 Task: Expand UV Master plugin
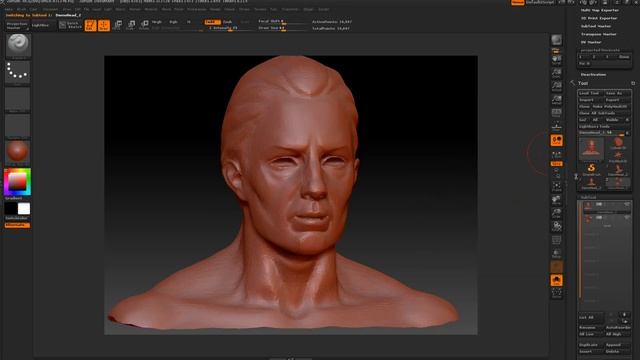pyautogui.click(x=591, y=42)
